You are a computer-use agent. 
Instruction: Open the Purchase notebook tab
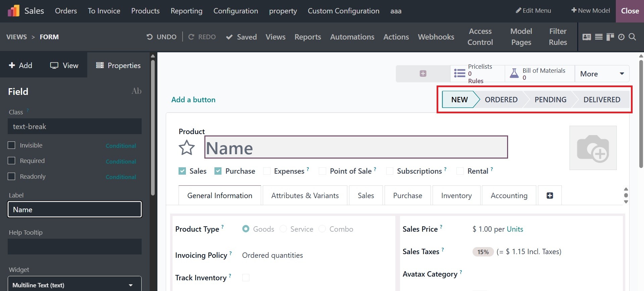click(408, 195)
